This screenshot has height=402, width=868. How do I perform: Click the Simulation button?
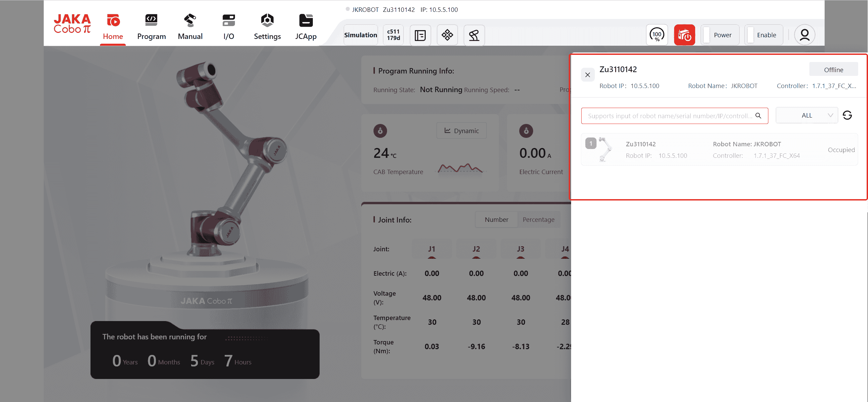coord(360,35)
